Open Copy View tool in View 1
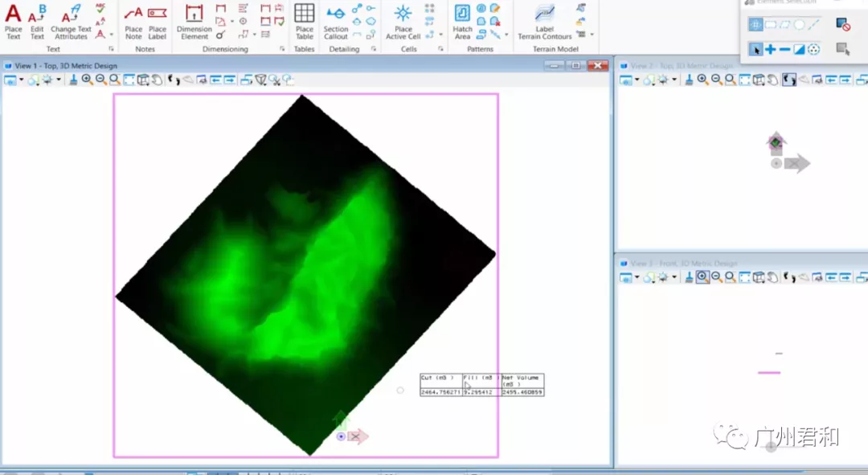868x475 pixels. pos(247,80)
